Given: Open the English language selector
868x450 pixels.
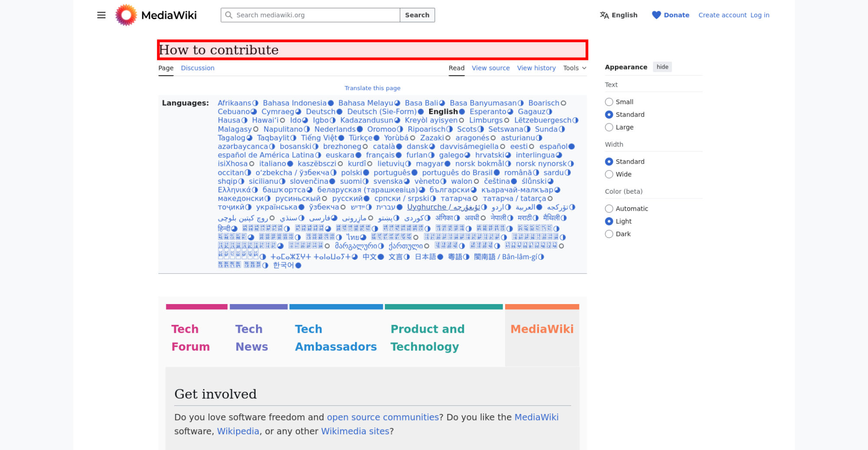Looking at the screenshot, I should (x=619, y=15).
